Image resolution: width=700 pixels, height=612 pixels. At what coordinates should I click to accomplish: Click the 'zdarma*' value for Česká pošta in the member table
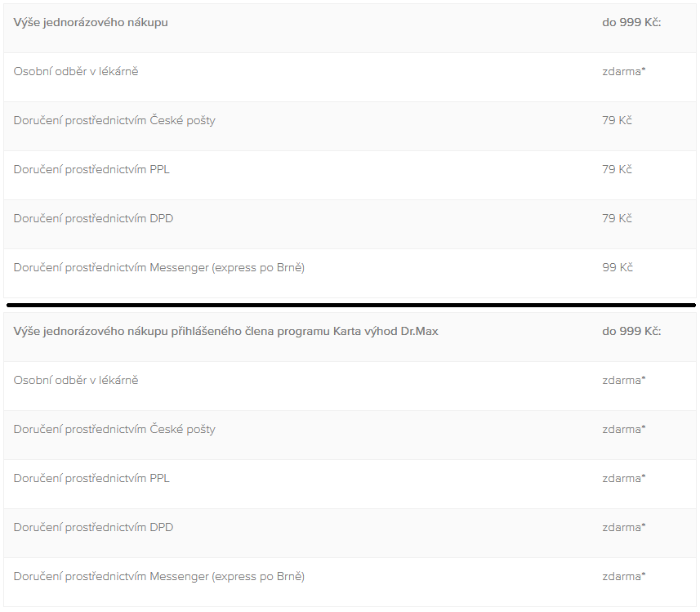pyautogui.click(x=624, y=430)
